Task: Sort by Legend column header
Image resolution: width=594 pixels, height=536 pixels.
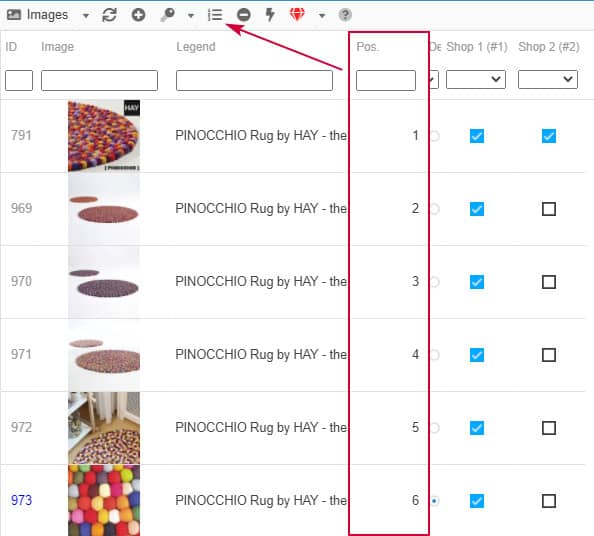Action: tap(196, 47)
